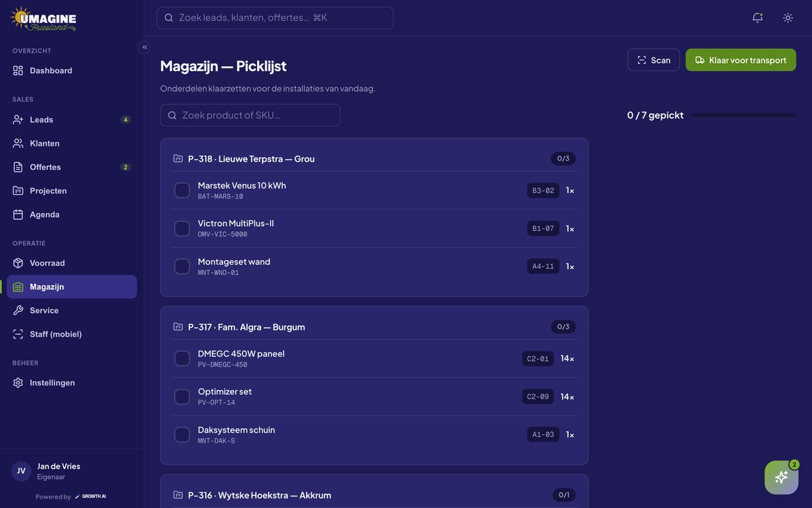This screenshot has width=812, height=508.
Task: Click the P-317 project icon
Action: click(178, 326)
